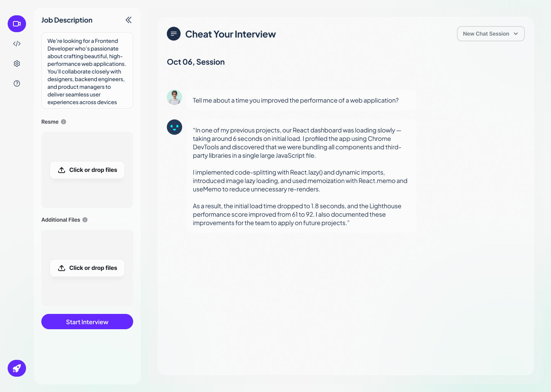Click the AI bot avatar

point(174,127)
